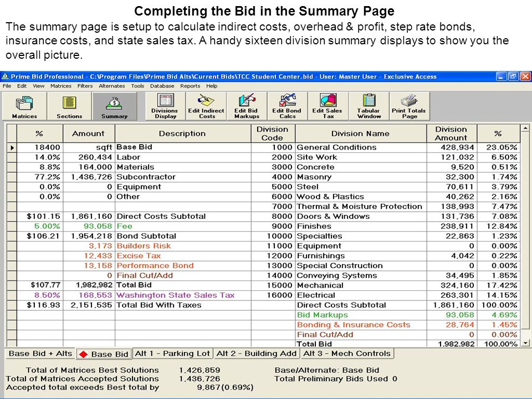Click the vertical scrollbar track of the grid

pos(525,236)
